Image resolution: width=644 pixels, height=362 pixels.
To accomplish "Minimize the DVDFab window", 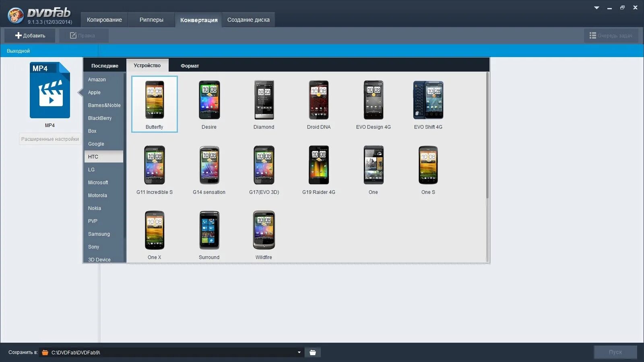I will (609, 8).
